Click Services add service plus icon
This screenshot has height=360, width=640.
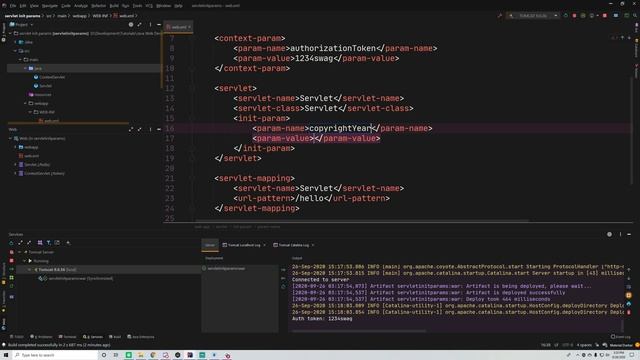pyautogui.click(x=68, y=243)
